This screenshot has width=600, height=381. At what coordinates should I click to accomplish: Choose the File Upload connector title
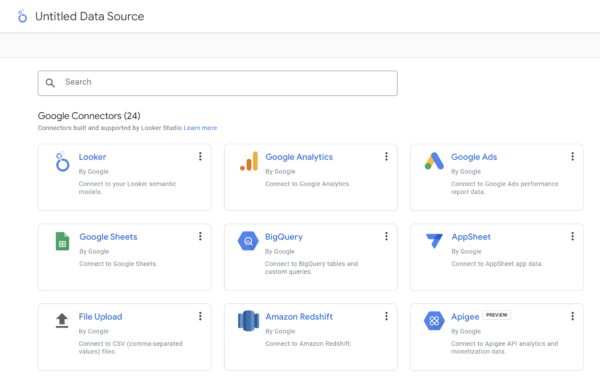100,317
